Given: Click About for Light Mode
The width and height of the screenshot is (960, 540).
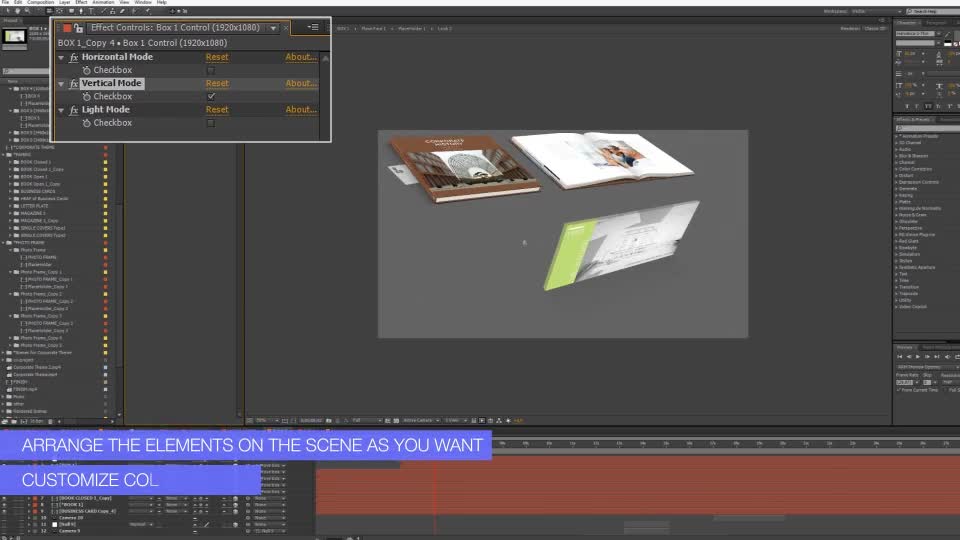Looking at the screenshot, I should click(x=301, y=110).
